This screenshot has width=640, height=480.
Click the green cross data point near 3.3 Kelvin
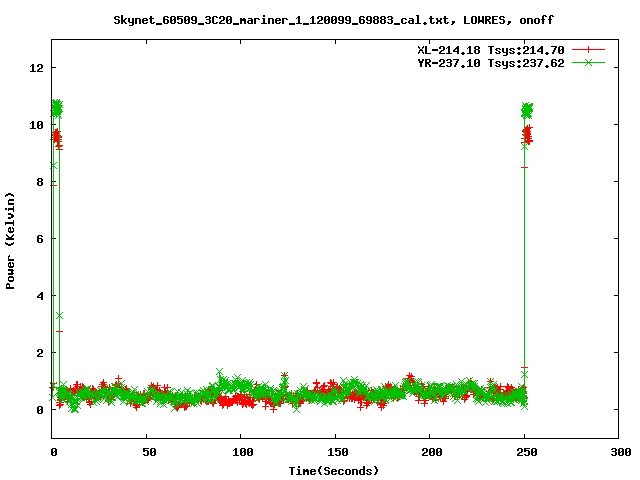coord(60,316)
